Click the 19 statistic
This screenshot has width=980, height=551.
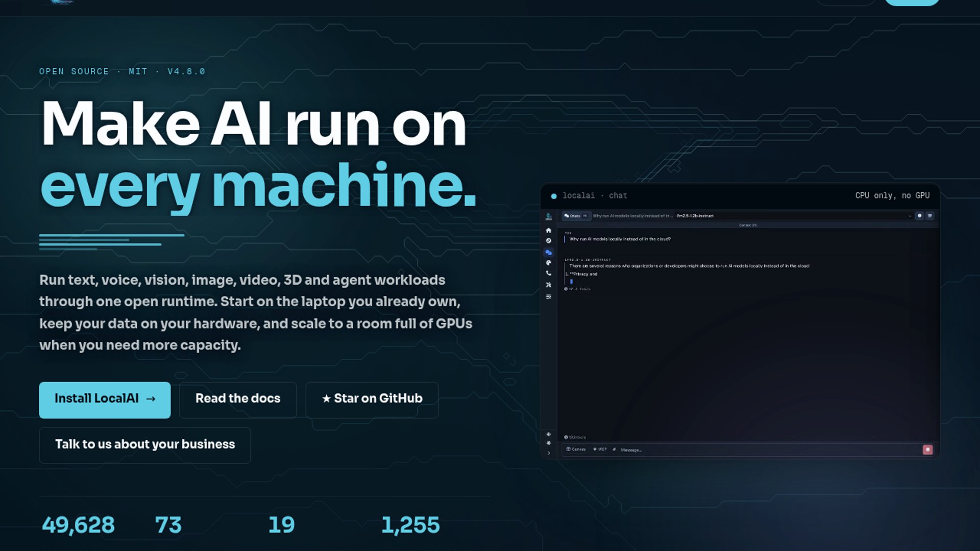(281, 525)
